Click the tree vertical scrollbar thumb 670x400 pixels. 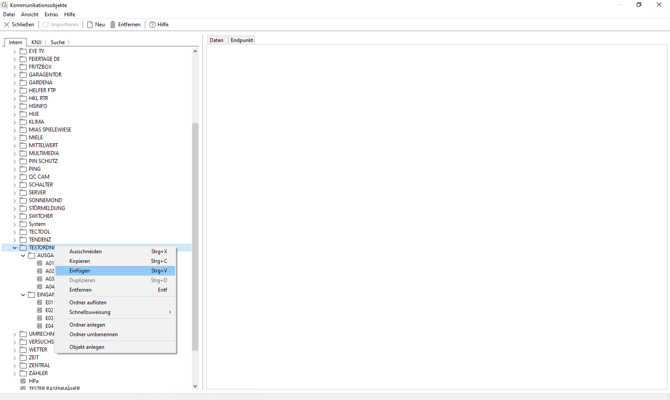[195, 237]
